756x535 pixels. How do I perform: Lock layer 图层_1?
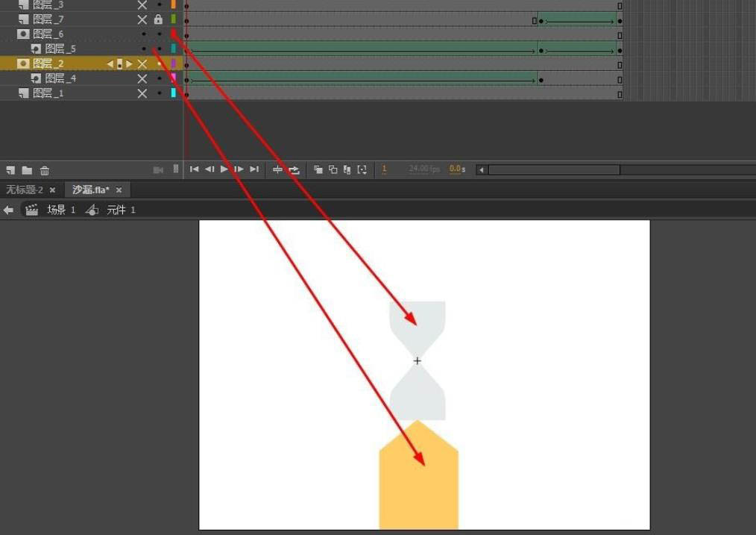[x=160, y=93]
